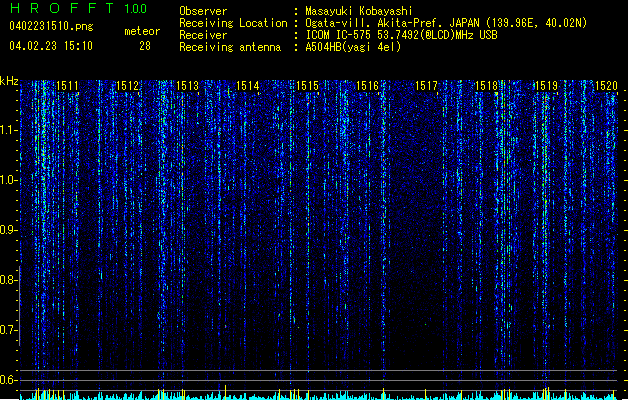Screen dimensions: 629x400
Task: Click the 'meteor' count label
Action: tap(142, 31)
